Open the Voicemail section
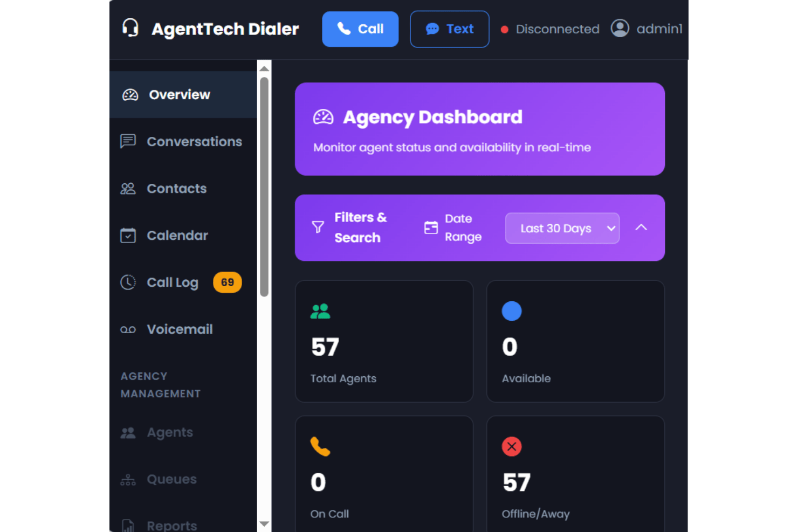Image resolution: width=798 pixels, height=532 pixels. click(x=183, y=329)
